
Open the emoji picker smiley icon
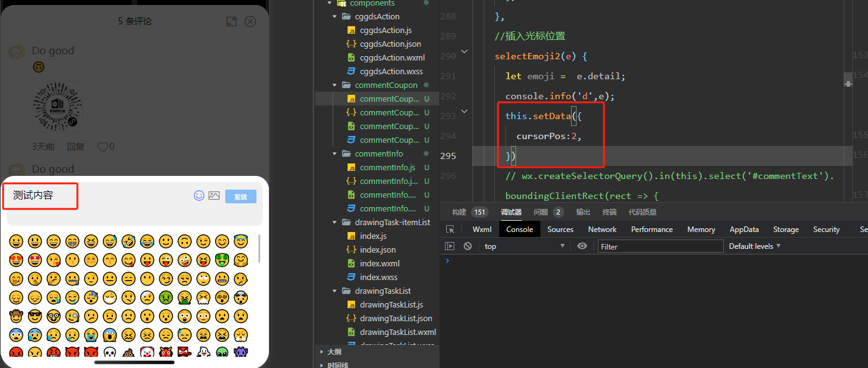(x=199, y=195)
